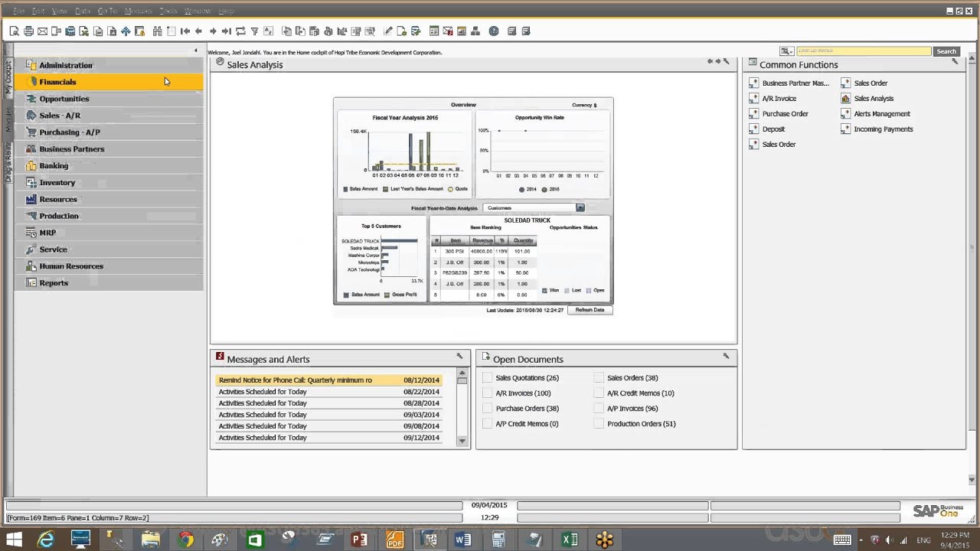Click the Messages and Alerts red icon
This screenshot has height=551, width=980.
coord(220,357)
